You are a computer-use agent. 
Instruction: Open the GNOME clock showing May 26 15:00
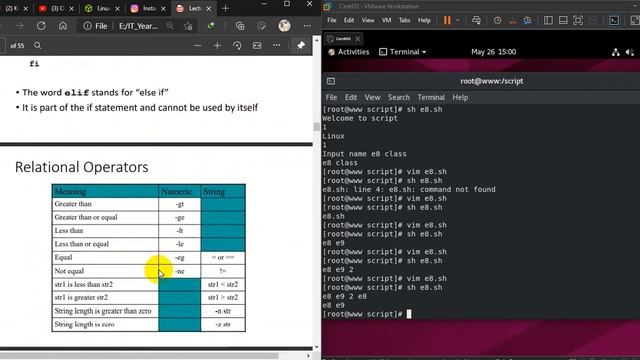coord(493,52)
